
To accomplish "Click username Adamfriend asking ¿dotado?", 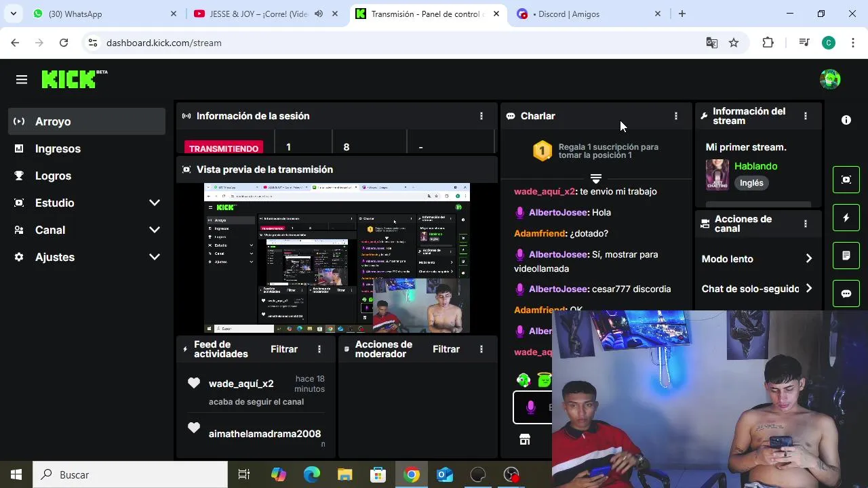I will click(540, 233).
